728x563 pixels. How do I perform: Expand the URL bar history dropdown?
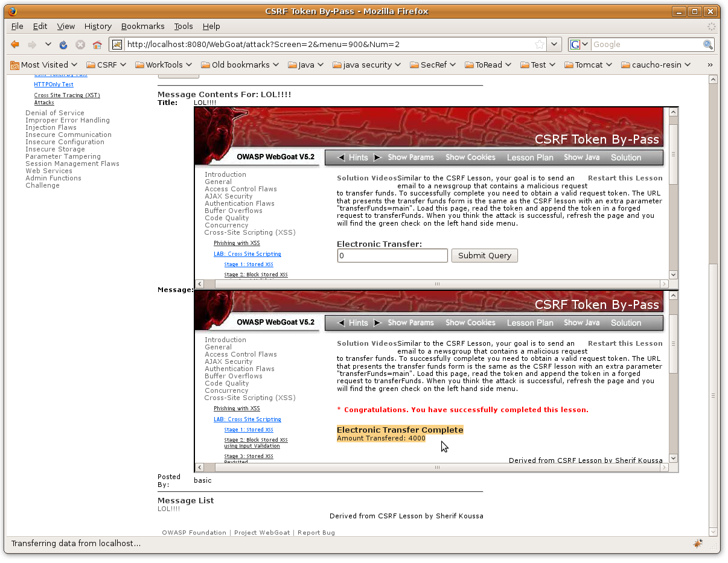click(555, 45)
